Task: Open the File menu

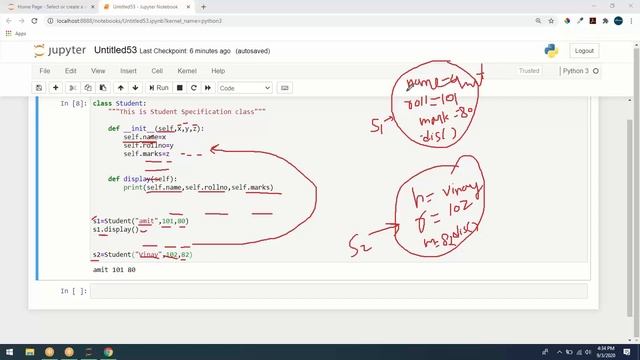Action: [45, 71]
